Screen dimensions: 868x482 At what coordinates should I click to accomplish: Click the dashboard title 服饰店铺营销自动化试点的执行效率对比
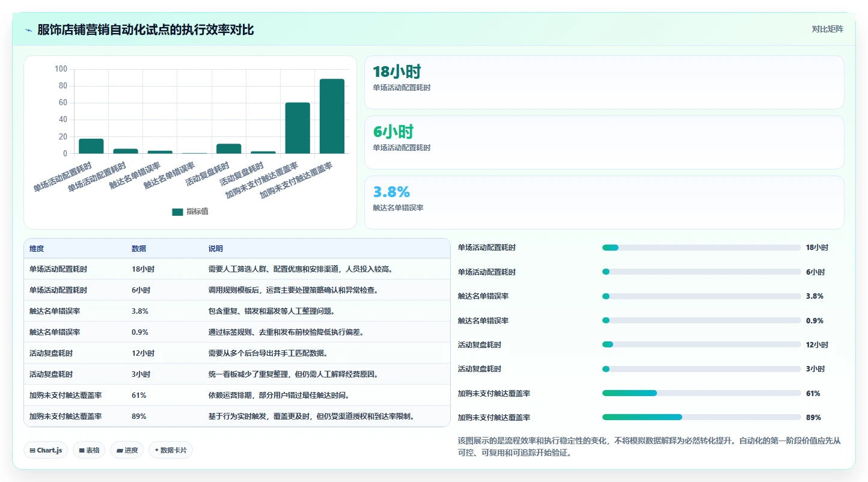(145, 29)
